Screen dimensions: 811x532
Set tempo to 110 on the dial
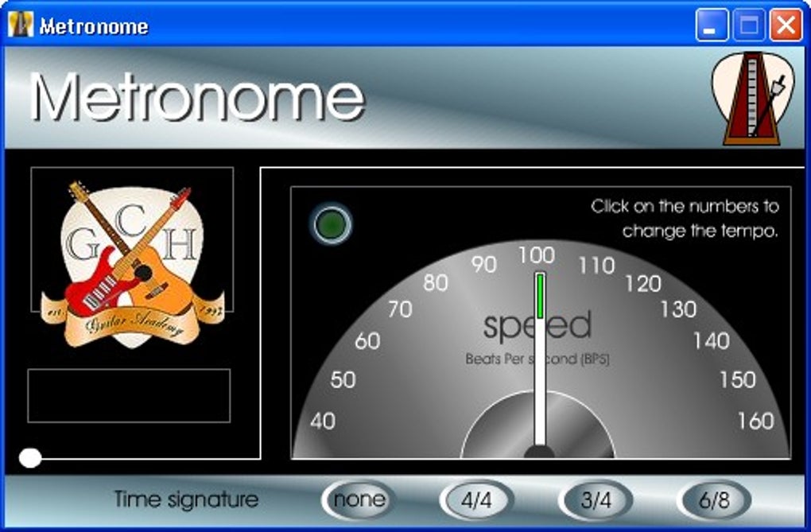click(x=597, y=266)
